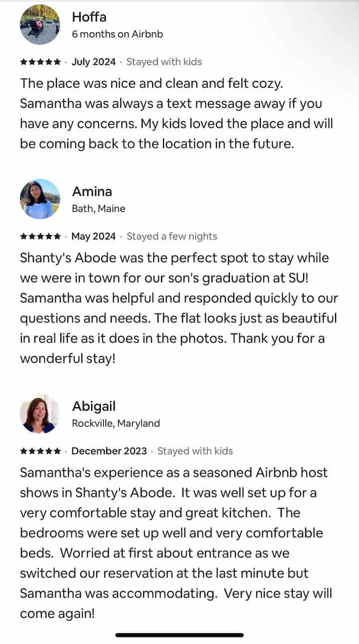Tap "Stayed with kids" on Hoffa's review
Viewport: 359px width, 644px height.
tap(164, 62)
